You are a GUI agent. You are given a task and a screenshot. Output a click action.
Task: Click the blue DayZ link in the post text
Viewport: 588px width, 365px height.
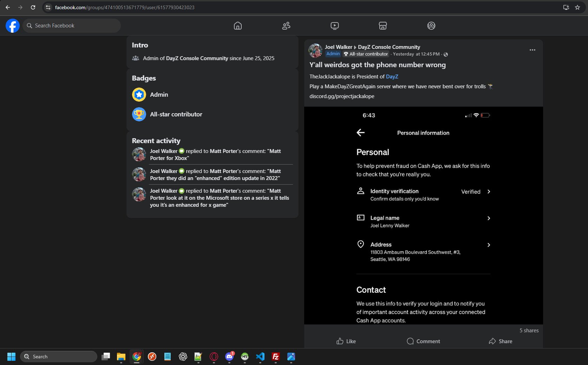pos(392,77)
